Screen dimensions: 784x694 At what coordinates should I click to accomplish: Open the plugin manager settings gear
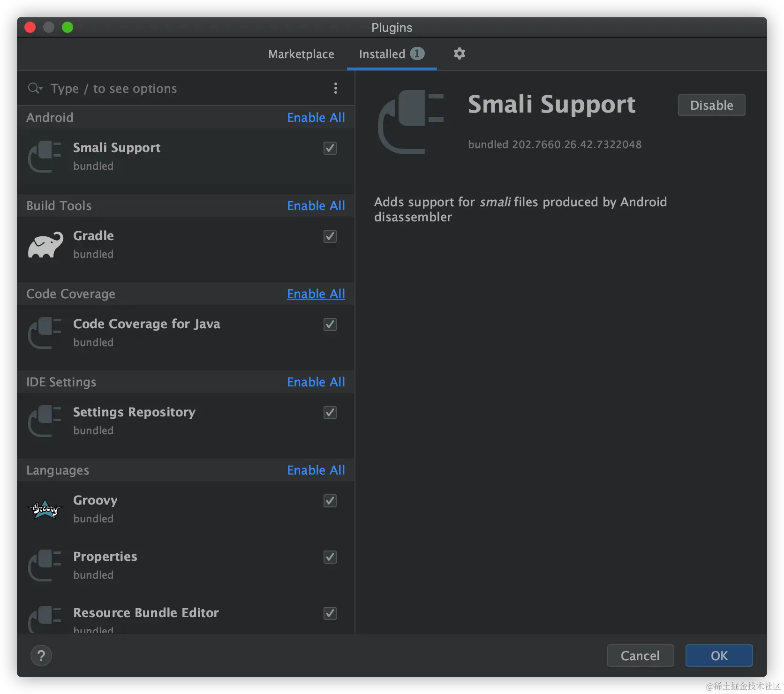pyautogui.click(x=459, y=53)
